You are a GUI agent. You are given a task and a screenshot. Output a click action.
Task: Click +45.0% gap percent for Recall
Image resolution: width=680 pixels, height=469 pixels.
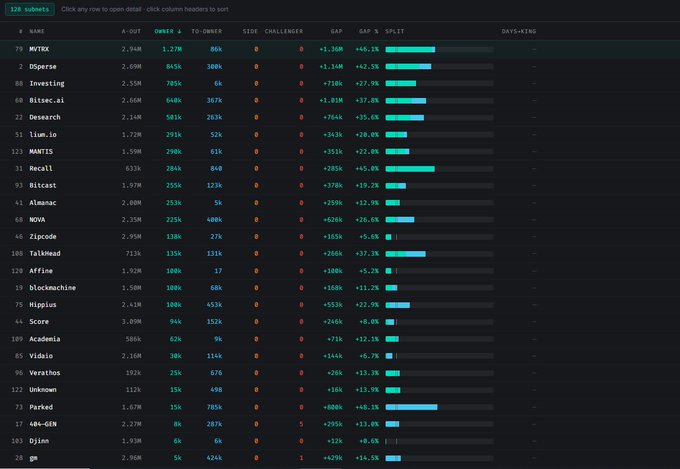point(367,168)
